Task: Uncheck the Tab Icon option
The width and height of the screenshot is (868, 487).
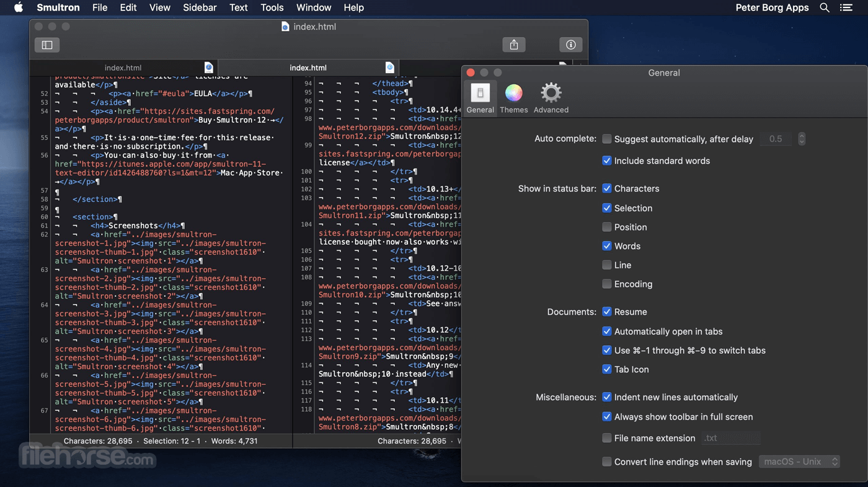Action: [607, 369]
